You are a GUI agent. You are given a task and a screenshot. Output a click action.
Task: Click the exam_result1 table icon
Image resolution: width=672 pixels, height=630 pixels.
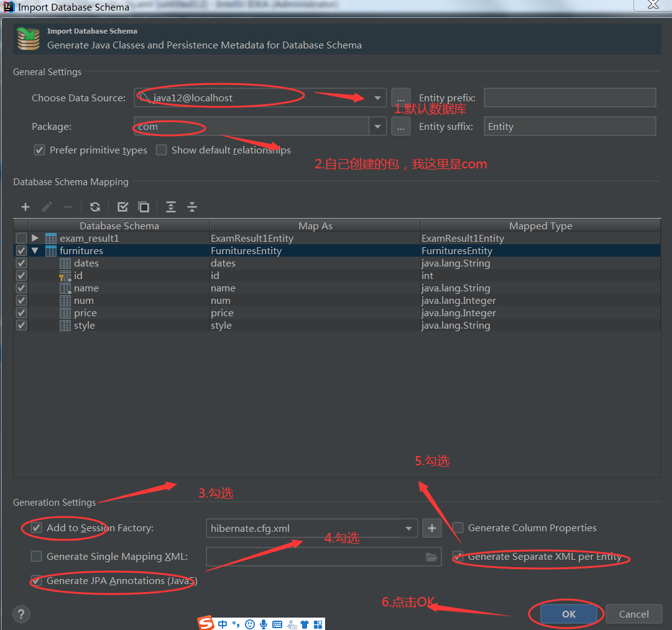tap(51, 238)
